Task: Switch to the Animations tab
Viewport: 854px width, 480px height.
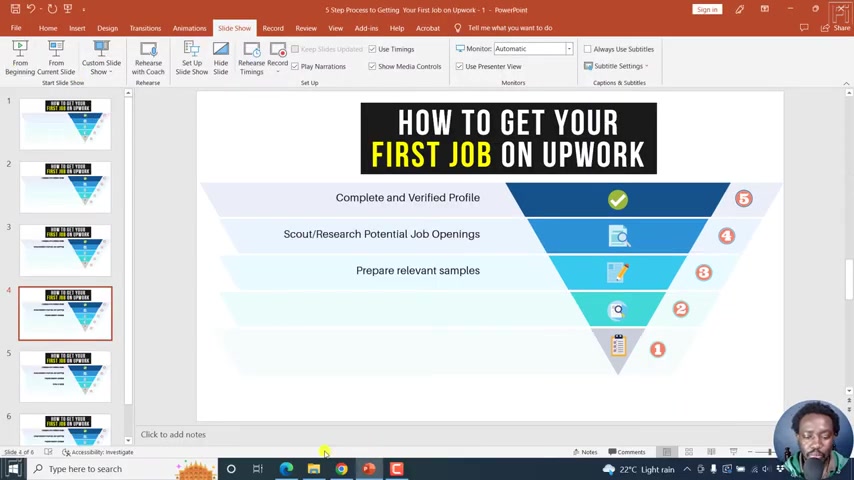Action: pyautogui.click(x=190, y=28)
